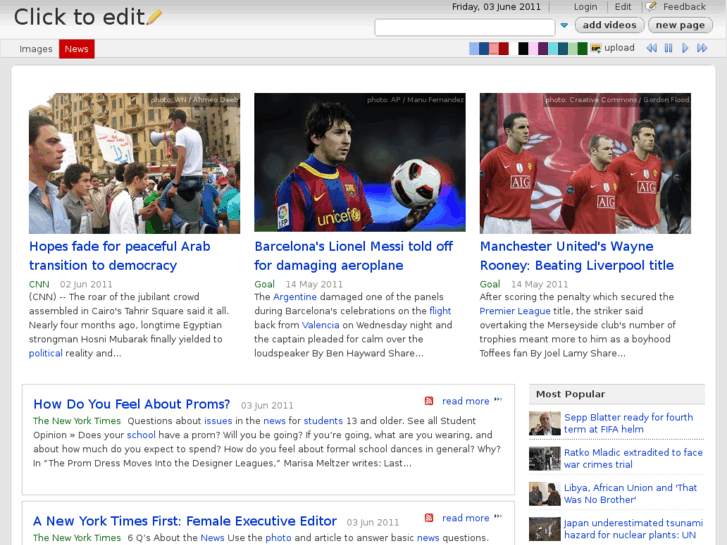Switch to the Images tab
Image resolution: width=727 pixels, height=545 pixels.
pos(36,49)
